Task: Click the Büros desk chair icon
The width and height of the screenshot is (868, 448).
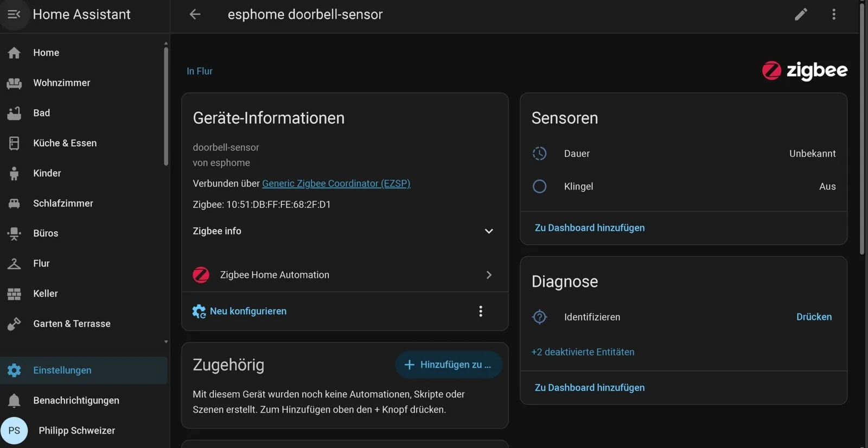Action: [14, 234]
